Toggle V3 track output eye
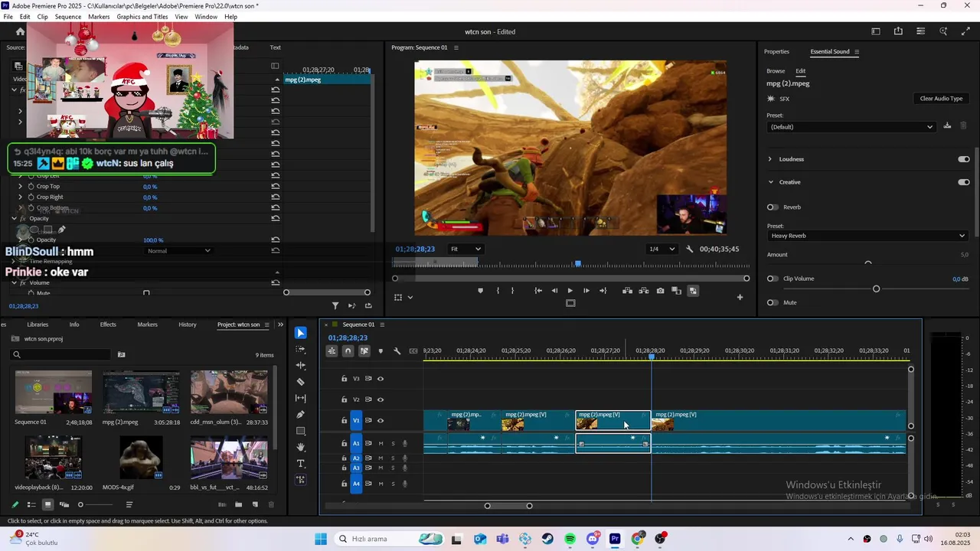Viewport: 980px width, 551px height. 381,379
